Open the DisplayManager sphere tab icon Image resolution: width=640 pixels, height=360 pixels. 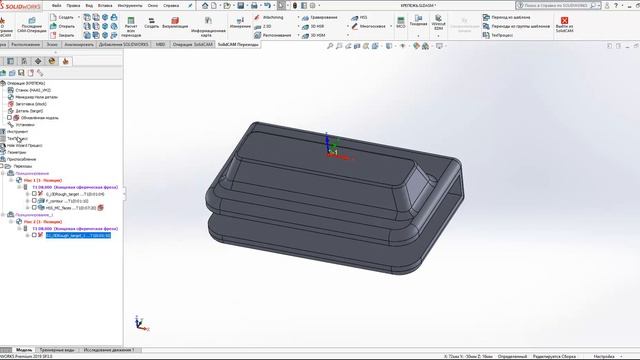52,61
